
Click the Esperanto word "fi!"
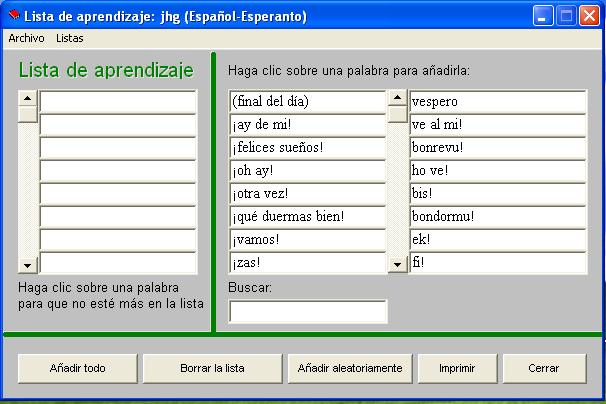tap(498, 263)
